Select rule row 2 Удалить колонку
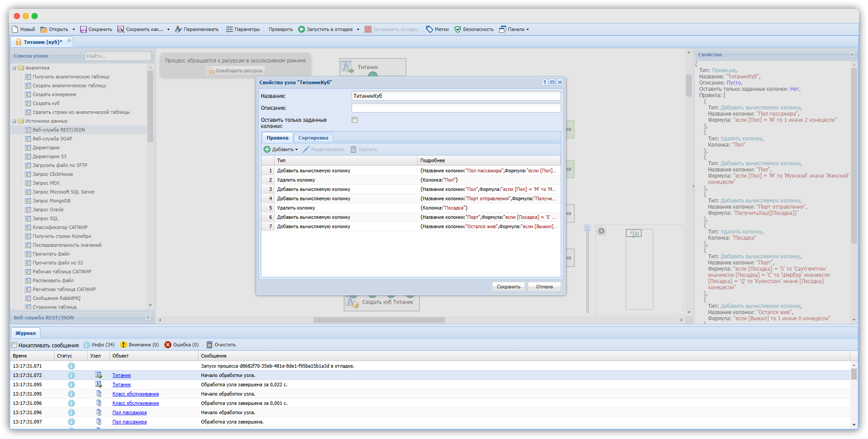The width and height of the screenshot is (868, 439). 411,180
